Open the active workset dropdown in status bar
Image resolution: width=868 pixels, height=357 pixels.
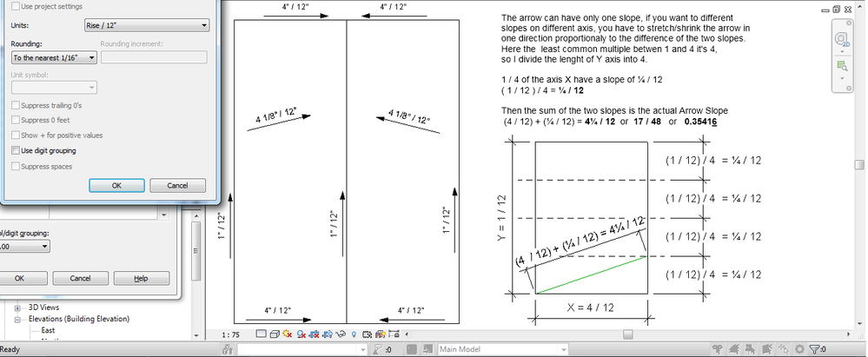pos(363,349)
